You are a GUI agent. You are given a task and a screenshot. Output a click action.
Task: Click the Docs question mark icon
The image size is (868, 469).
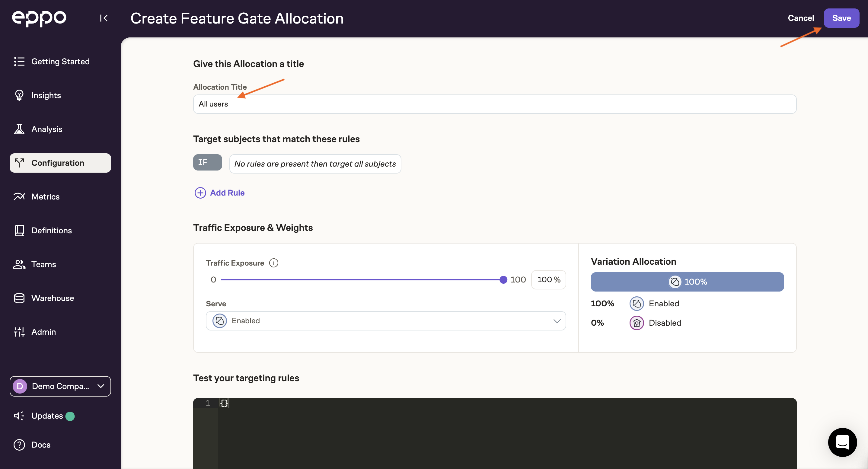click(x=19, y=445)
